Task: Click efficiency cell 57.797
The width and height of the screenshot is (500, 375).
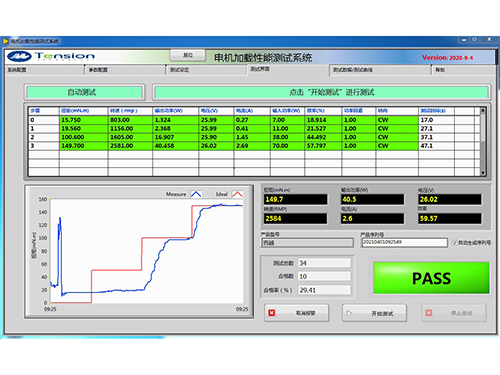Action: coord(323,146)
